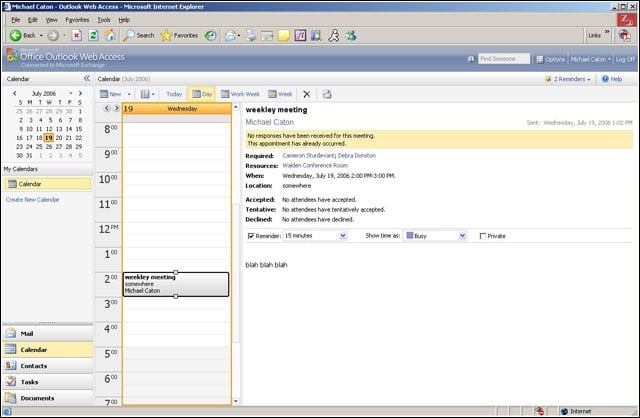Click the address book icon beside Find Someone

[471, 59]
